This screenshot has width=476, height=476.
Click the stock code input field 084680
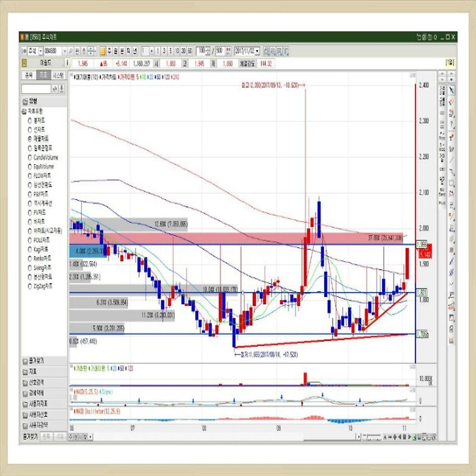click(53, 51)
